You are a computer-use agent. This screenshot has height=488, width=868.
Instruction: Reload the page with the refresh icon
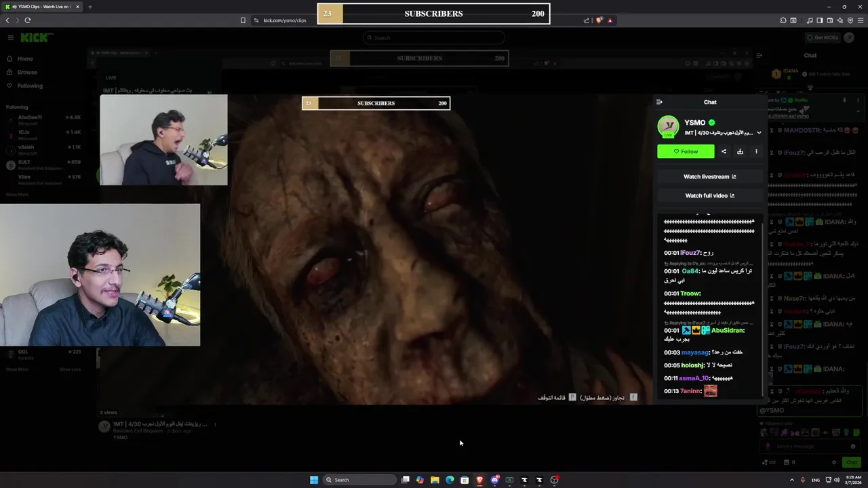(x=28, y=20)
